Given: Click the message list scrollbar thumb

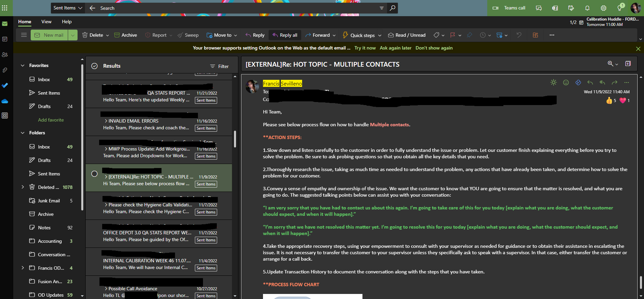Looking at the screenshot, I should pyautogui.click(x=235, y=139).
